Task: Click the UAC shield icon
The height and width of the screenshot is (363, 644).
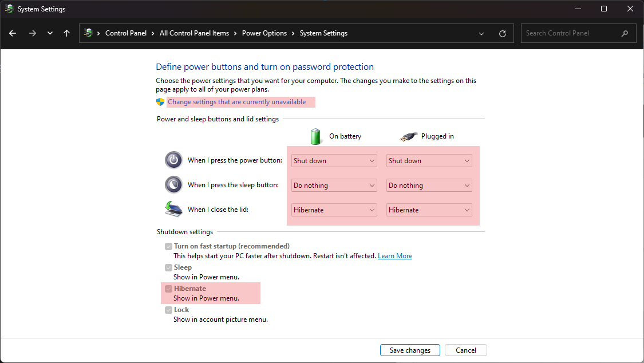Action: pyautogui.click(x=160, y=101)
